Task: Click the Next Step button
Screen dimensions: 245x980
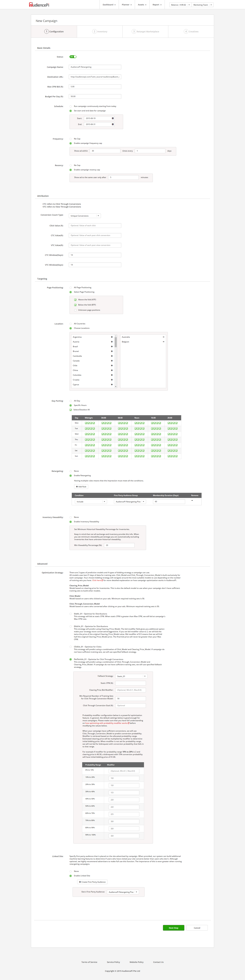Action: click(x=173, y=928)
